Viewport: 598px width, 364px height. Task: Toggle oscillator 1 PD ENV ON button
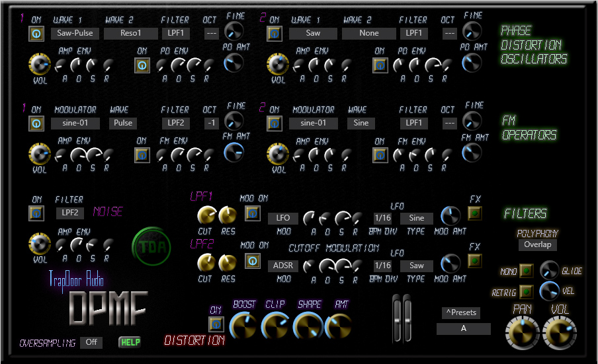coord(142,65)
